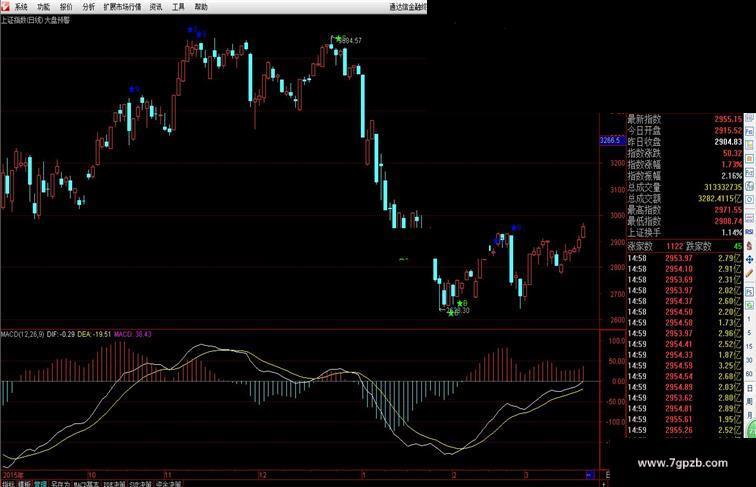Open the 帮助 menu
The image size is (756, 487).
click(201, 7)
